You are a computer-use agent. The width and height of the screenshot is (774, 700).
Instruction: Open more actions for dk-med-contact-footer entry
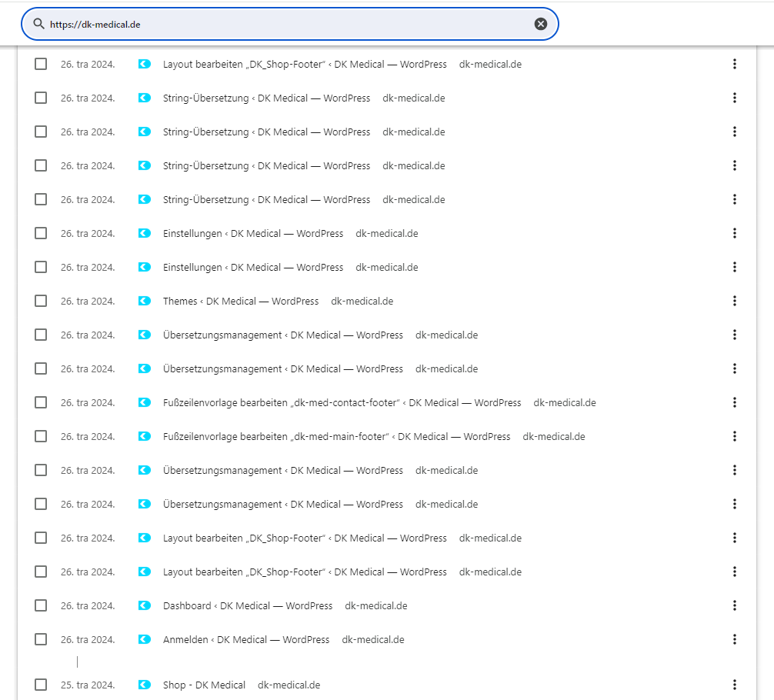735,402
